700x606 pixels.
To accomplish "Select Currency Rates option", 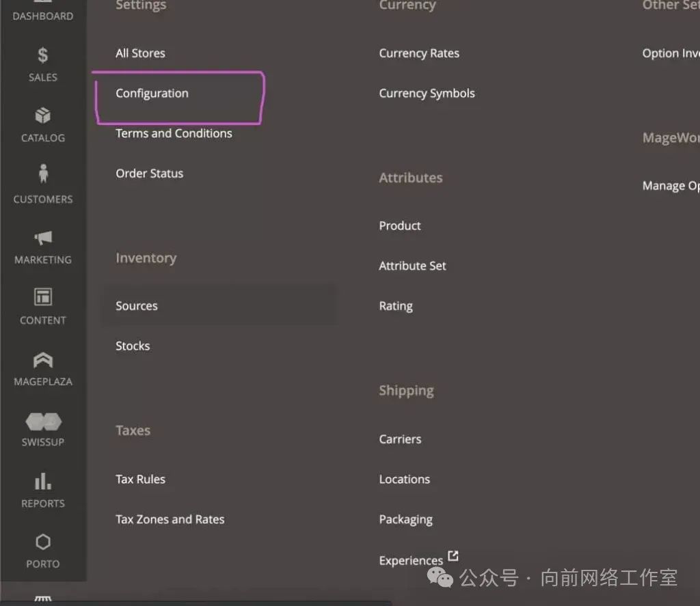I will tap(419, 53).
